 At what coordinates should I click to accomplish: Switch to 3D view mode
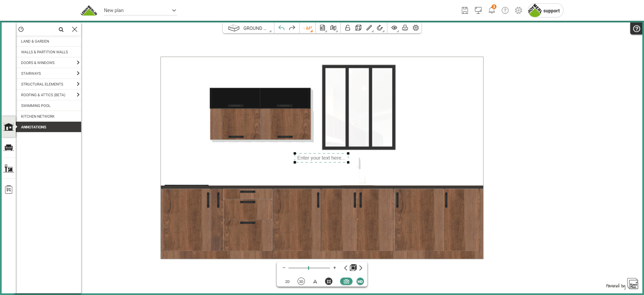(x=301, y=282)
